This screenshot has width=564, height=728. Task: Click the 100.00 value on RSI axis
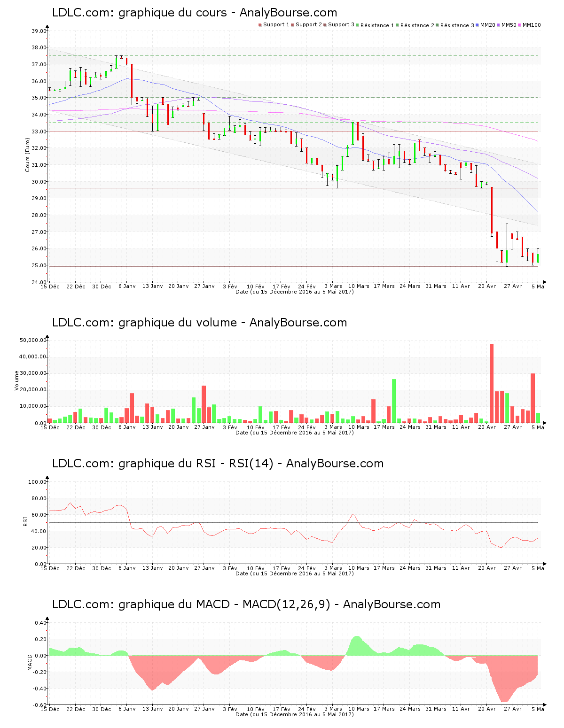click(38, 482)
